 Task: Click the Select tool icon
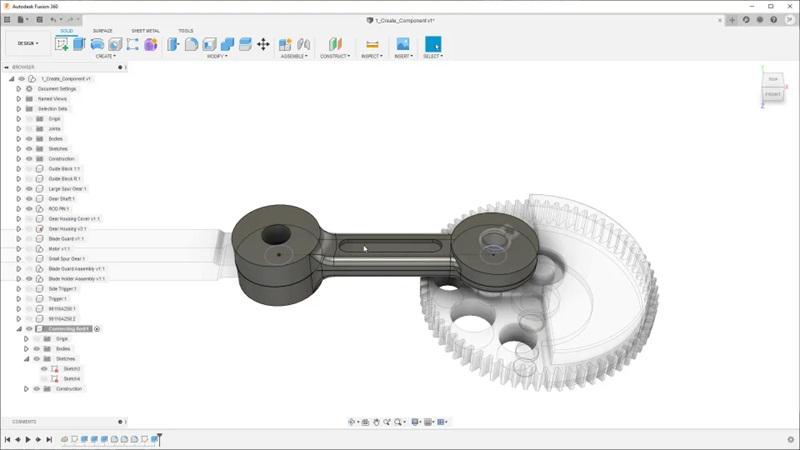tap(433, 44)
